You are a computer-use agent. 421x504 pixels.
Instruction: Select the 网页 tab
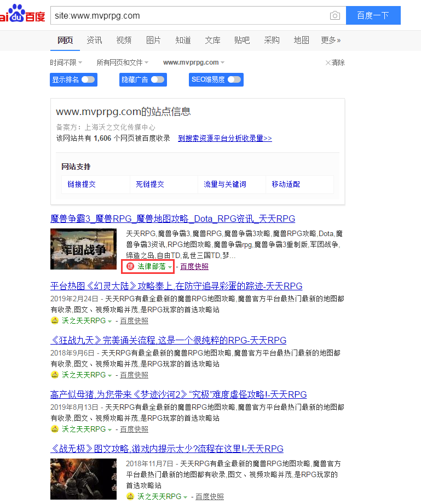[x=65, y=40]
